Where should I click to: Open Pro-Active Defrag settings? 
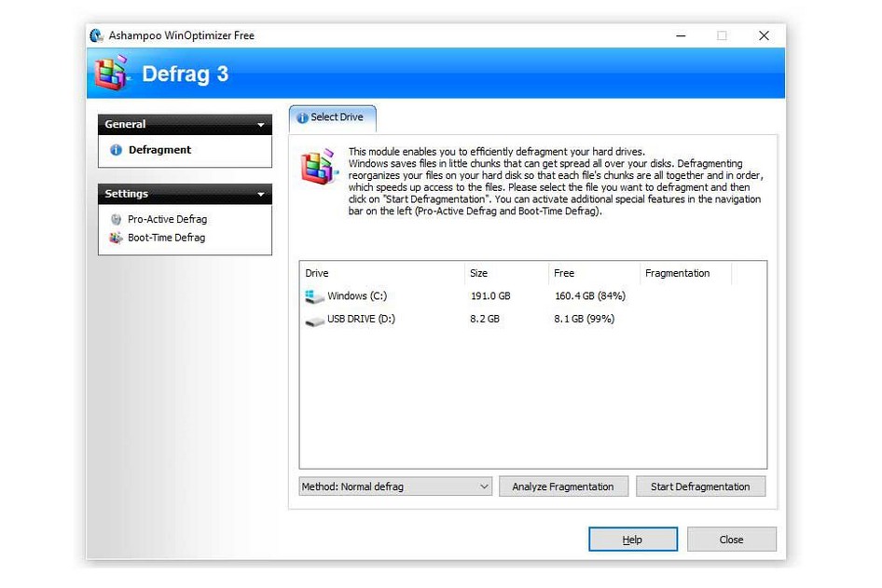167,219
